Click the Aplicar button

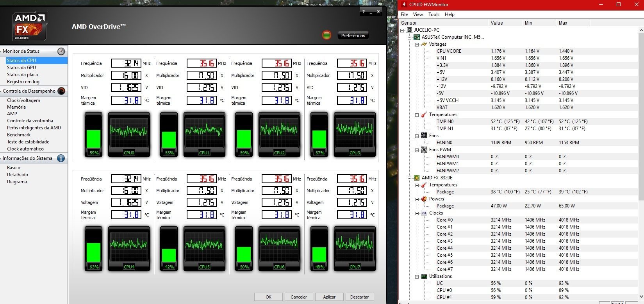pos(329,297)
